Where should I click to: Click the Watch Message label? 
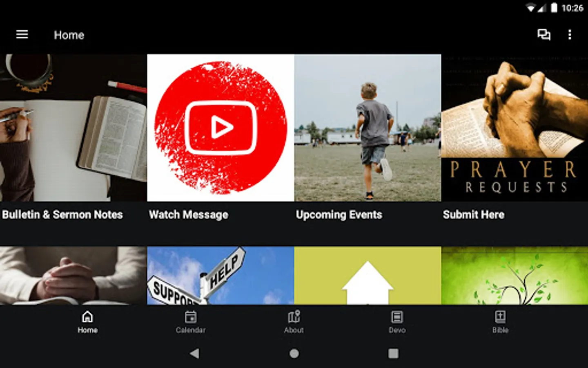click(x=189, y=215)
